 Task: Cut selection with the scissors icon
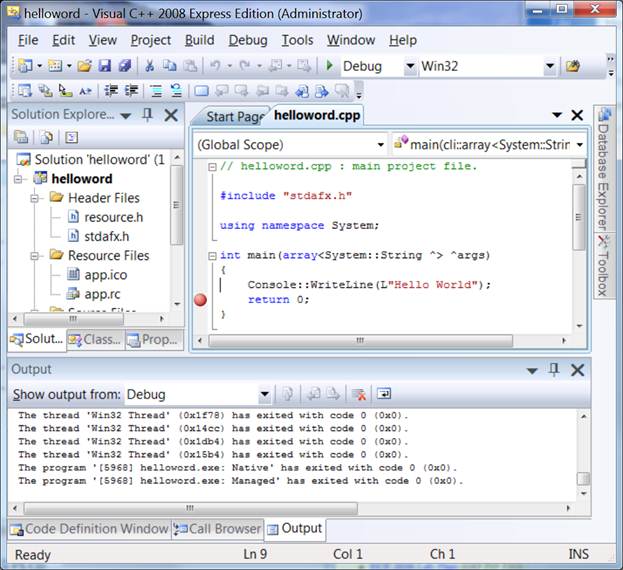[150, 66]
